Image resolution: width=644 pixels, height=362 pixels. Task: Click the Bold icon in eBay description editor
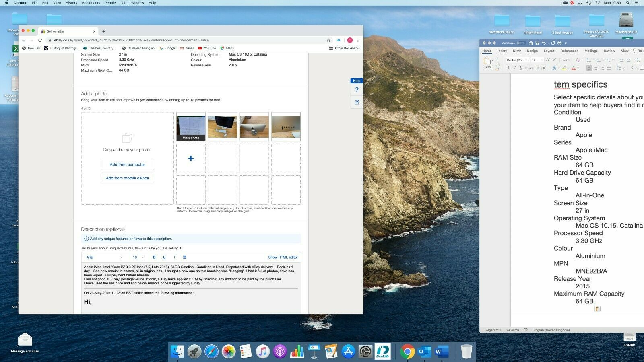click(154, 257)
